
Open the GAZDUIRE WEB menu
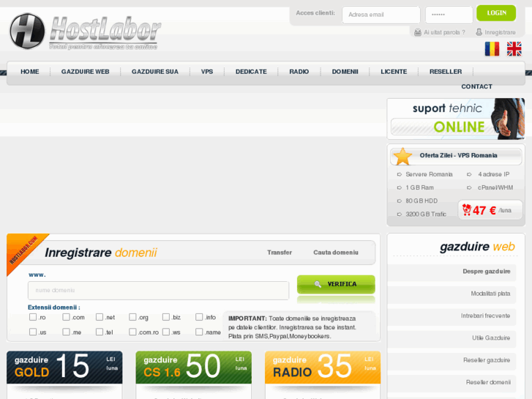85,72
